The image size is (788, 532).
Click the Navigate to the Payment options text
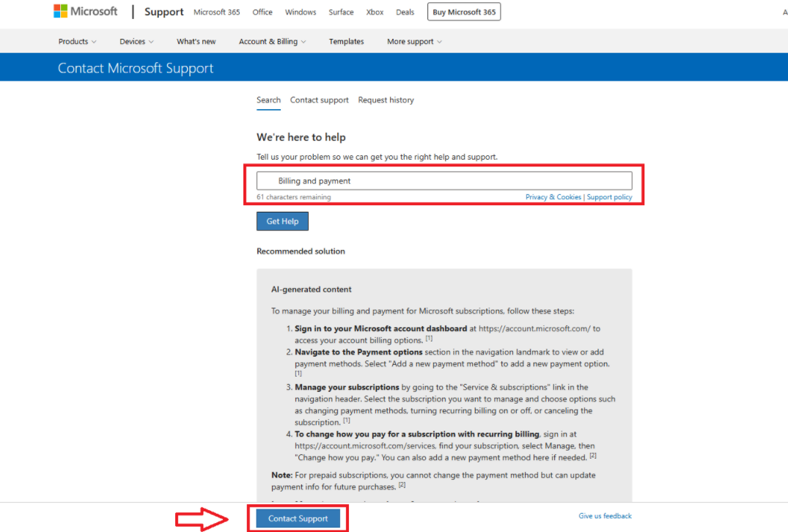pos(358,352)
